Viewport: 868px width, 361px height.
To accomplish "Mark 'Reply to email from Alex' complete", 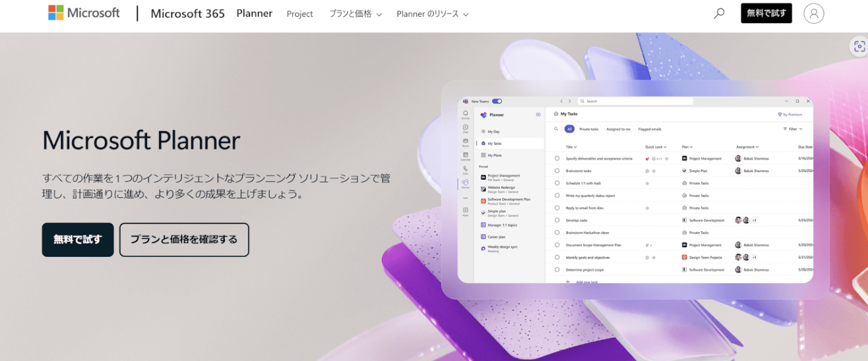I will 557,208.
